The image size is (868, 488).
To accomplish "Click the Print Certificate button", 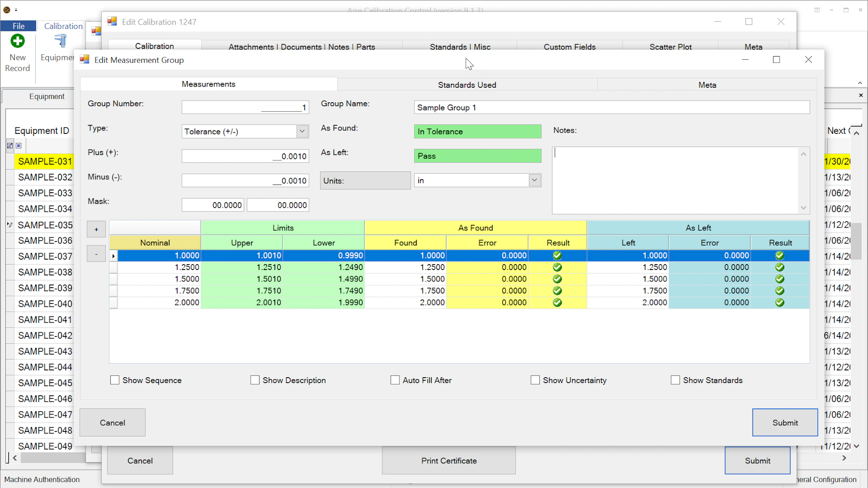I will 448,460.
